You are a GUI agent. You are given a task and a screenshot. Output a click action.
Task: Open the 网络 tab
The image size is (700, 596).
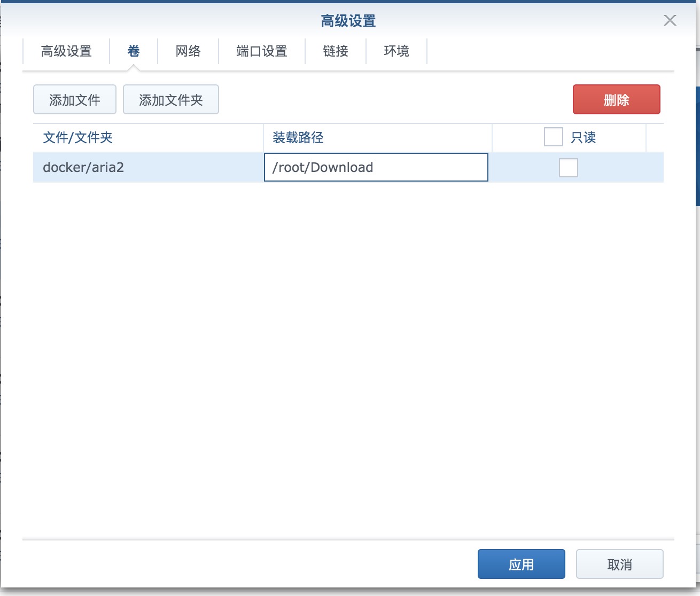[188, 51]
